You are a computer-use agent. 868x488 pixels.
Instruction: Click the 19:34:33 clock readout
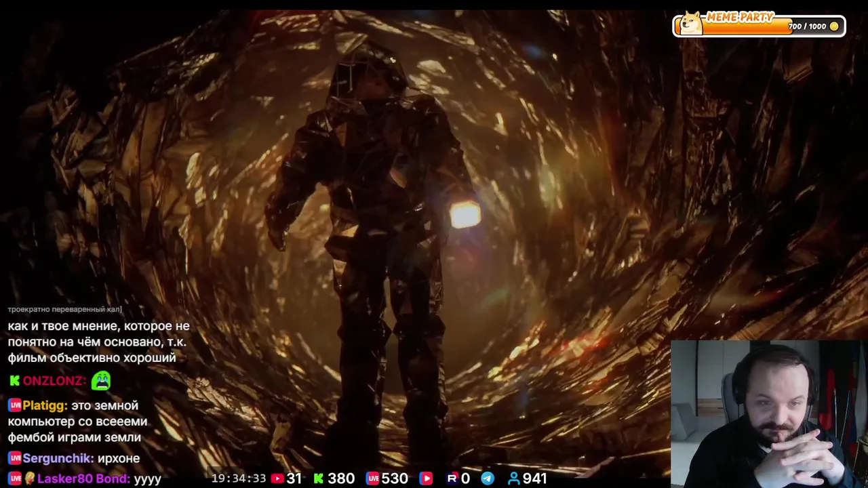pyautogui.click(x=239, y=479)
